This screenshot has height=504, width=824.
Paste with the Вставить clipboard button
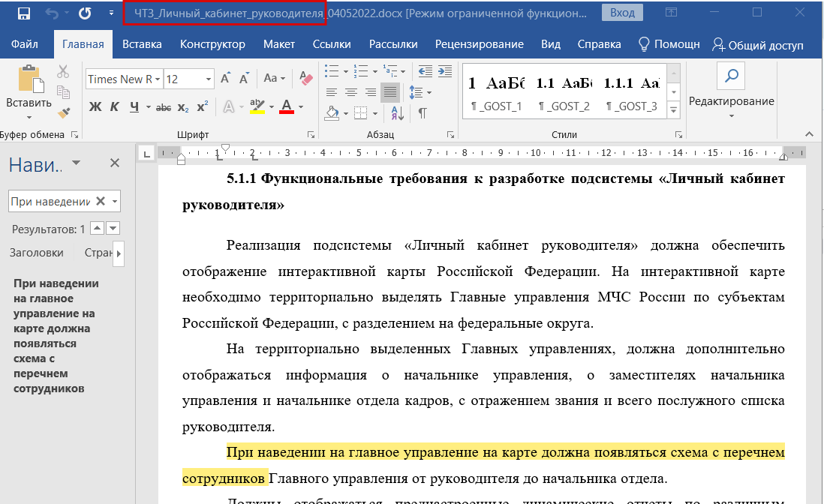[x=29, y=87]
